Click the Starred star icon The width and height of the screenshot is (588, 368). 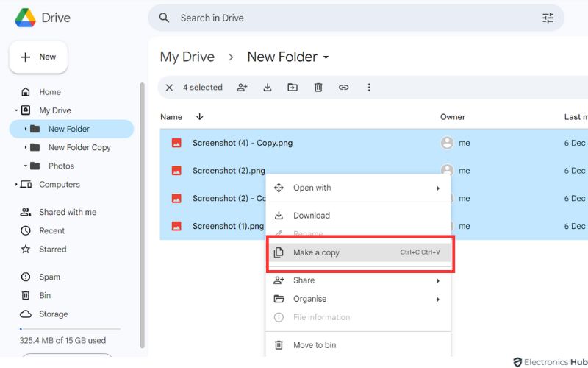[x=26, y=249]
